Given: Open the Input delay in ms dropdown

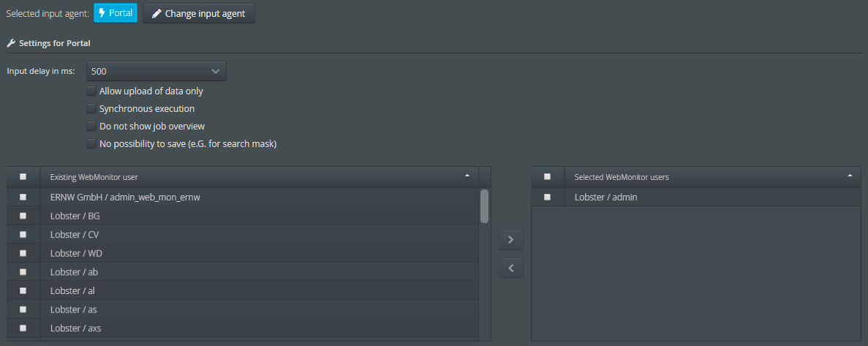Looking at the screenshot, I should click(x=156, y=71).
